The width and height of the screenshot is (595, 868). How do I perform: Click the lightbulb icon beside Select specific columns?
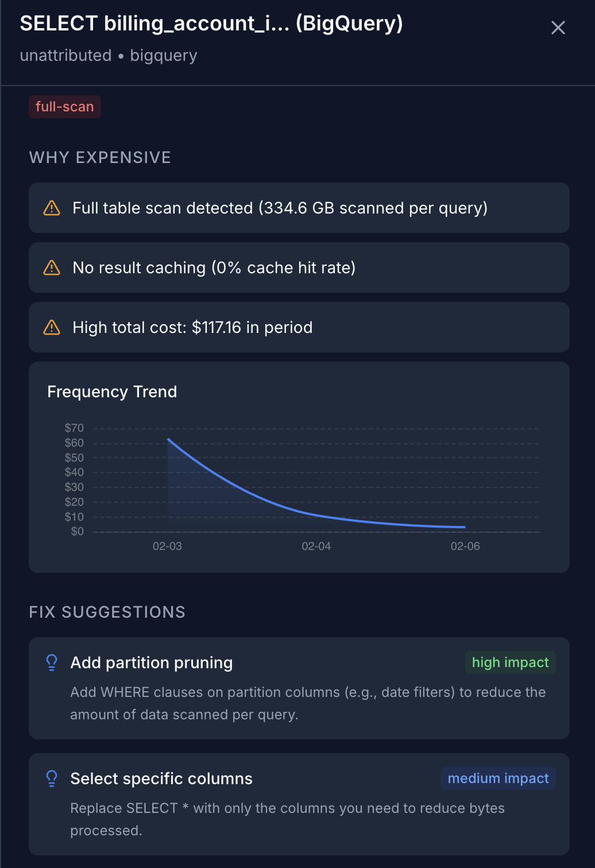(52, 778)
